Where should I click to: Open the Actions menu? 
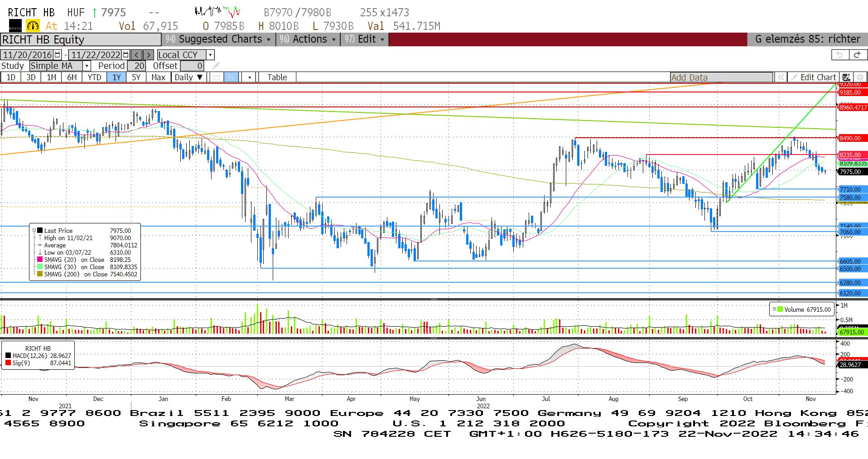point(308,39)
